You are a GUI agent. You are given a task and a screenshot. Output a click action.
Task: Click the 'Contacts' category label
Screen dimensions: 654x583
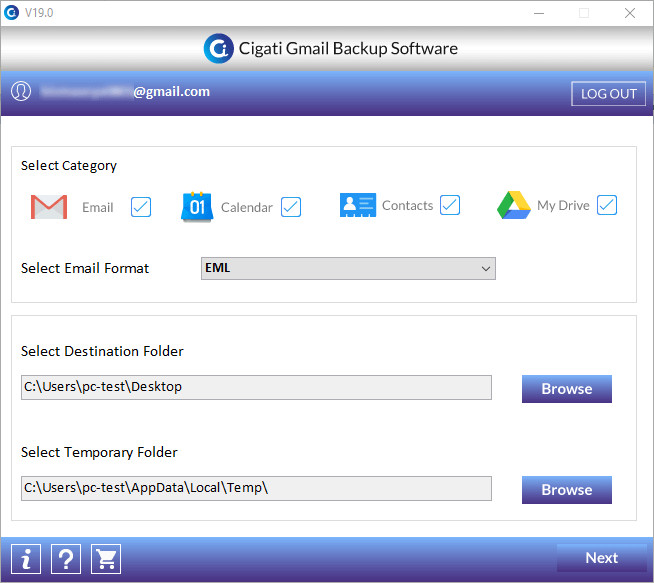pos(407,205)
